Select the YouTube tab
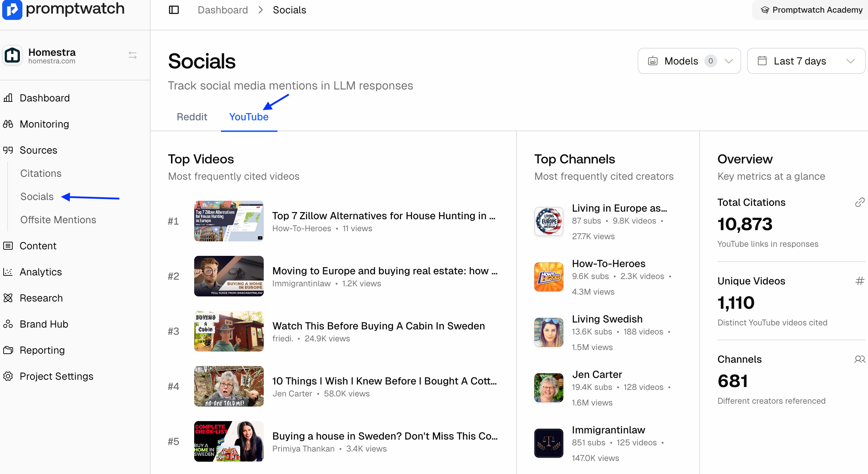This screenshot has width=868, height=474. tap(249, 117)
